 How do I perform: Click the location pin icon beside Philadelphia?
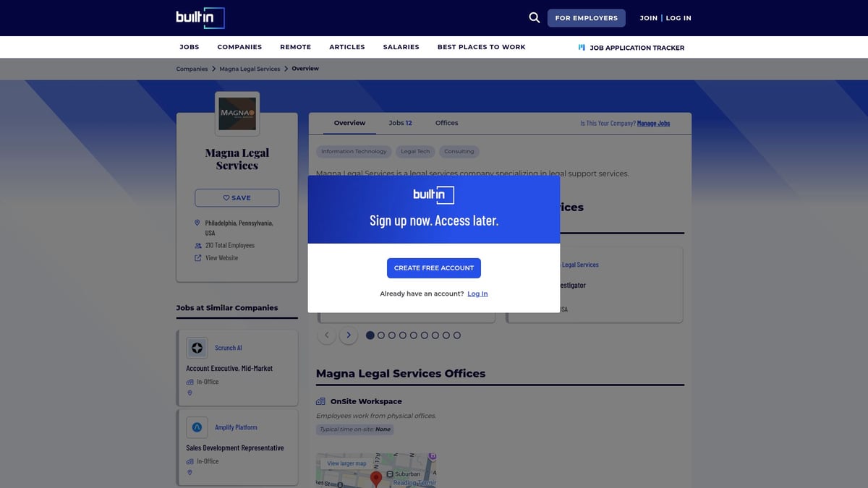[197, 223]
